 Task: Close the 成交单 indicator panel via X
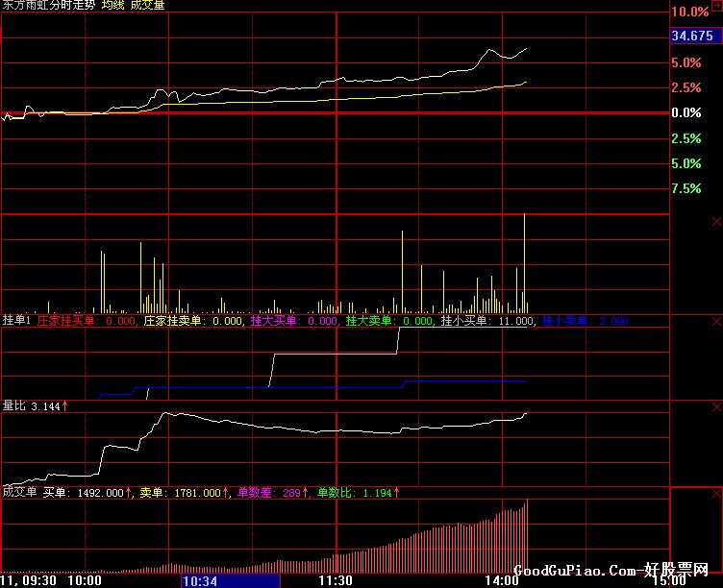(x=716, y=494)
